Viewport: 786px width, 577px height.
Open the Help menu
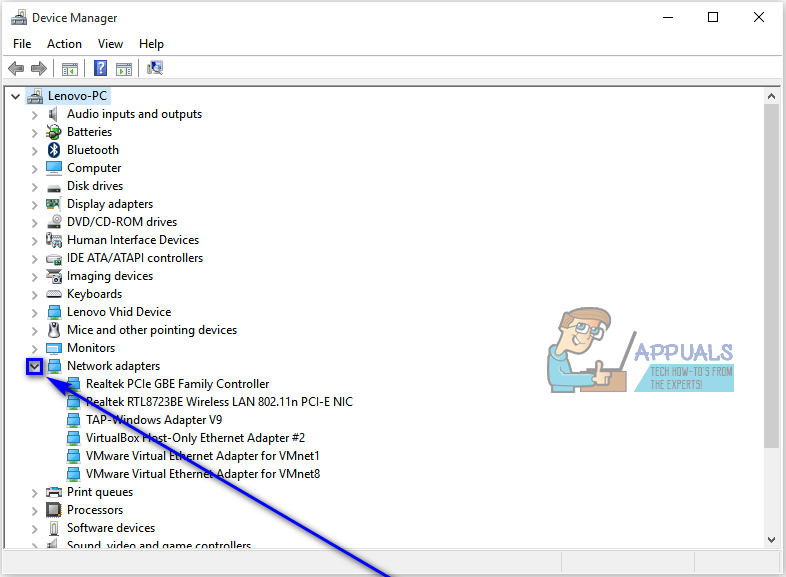coord(151,44)
